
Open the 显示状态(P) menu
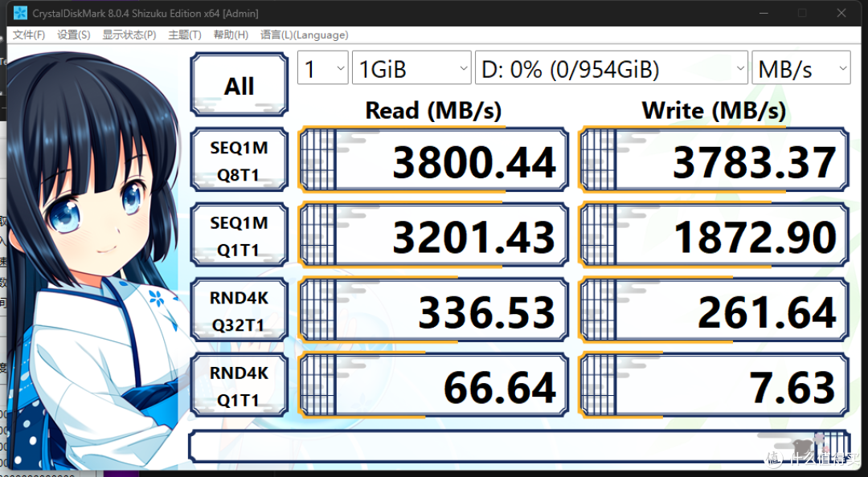tap(129, 35)
